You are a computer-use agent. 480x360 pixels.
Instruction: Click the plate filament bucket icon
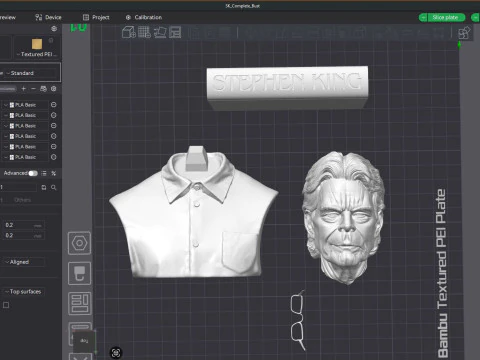pos(79,273)
